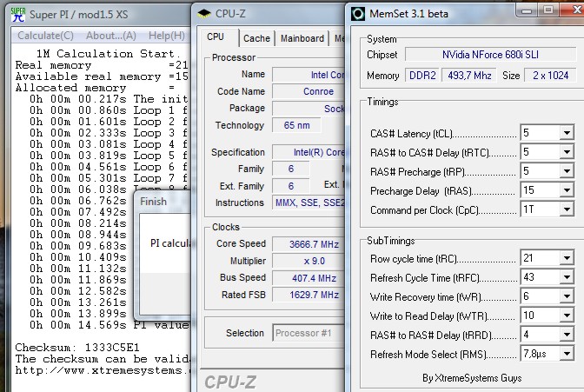Click the Rated FSB value 1629.7 MHz

point(309,295)
